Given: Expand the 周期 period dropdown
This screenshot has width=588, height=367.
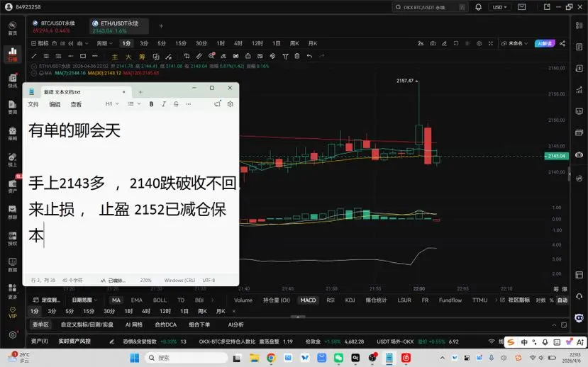Looking at the screenshot, I should coord(104,43).
